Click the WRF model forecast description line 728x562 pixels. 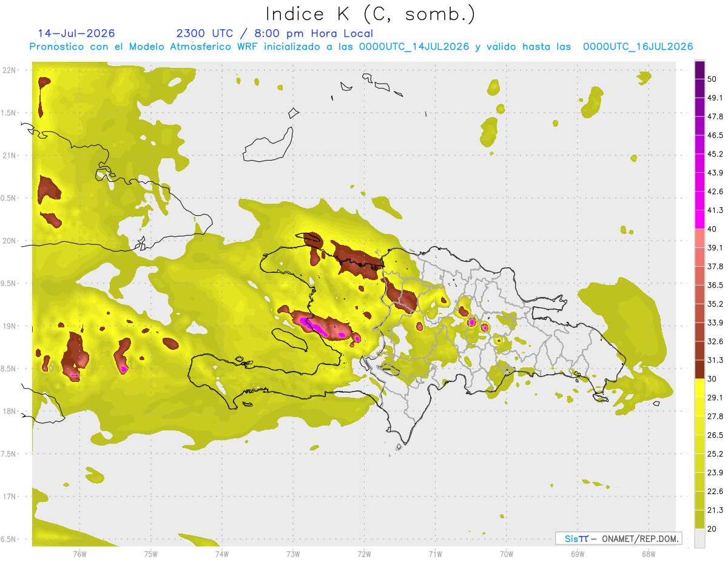point(361,46)
